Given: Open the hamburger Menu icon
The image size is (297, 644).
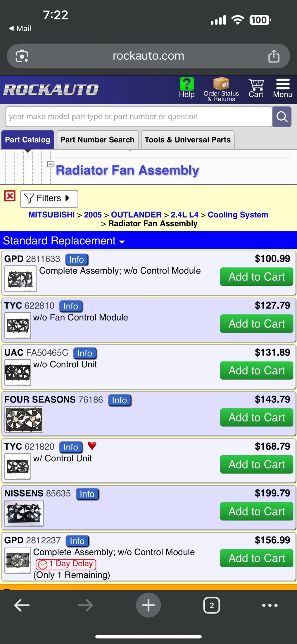Looking at the screenshot, I should (x=283, y=84).
